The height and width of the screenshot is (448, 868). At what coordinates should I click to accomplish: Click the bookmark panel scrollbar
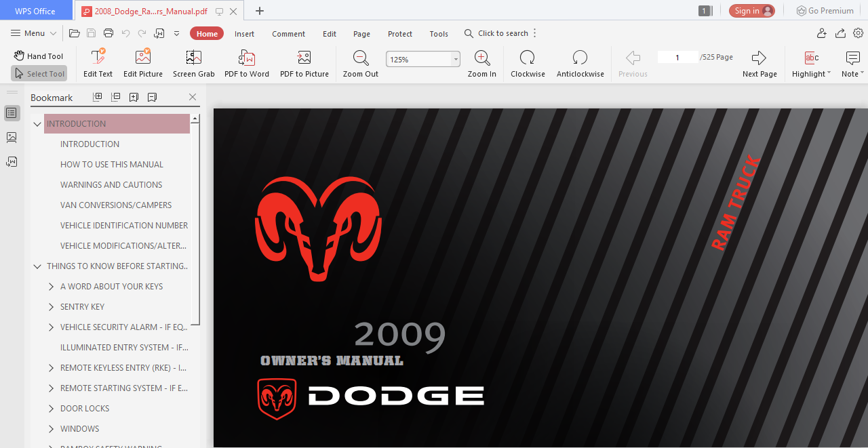point(195,224)
